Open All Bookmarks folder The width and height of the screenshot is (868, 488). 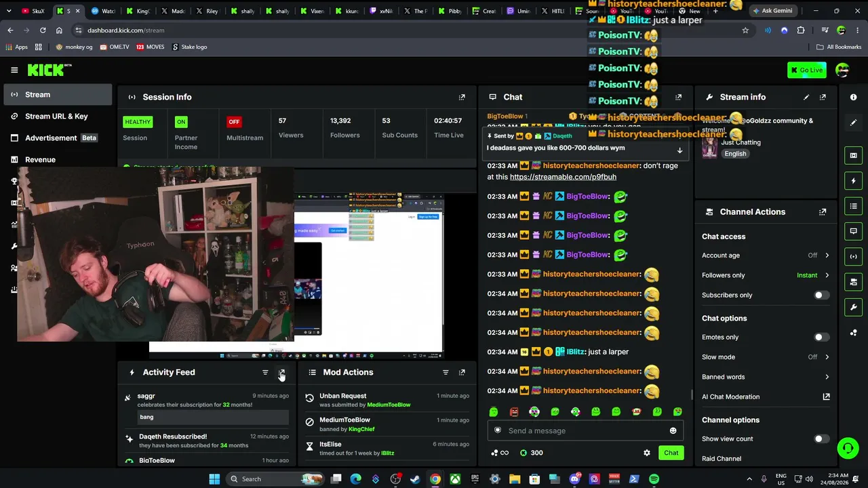[x=839, y=47]
